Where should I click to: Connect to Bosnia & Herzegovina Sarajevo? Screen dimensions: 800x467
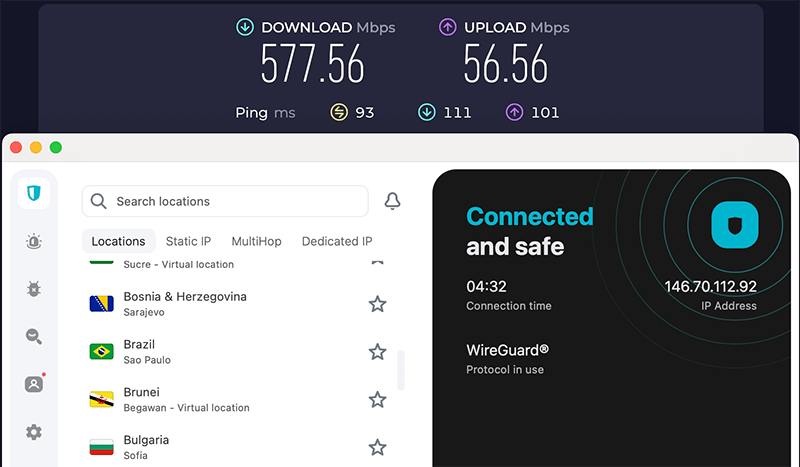click(x=237, y=304)
